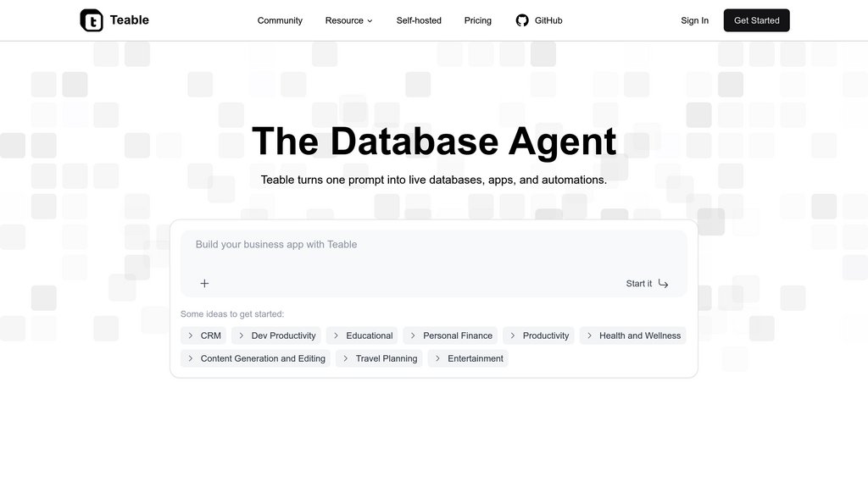Expand the Resource dropdown menu

point(348,20)
